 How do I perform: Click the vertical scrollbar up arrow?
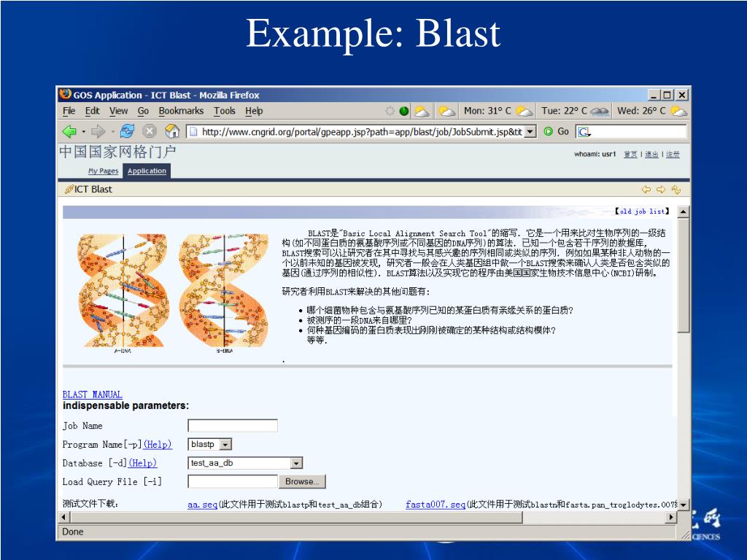point(683,211)
